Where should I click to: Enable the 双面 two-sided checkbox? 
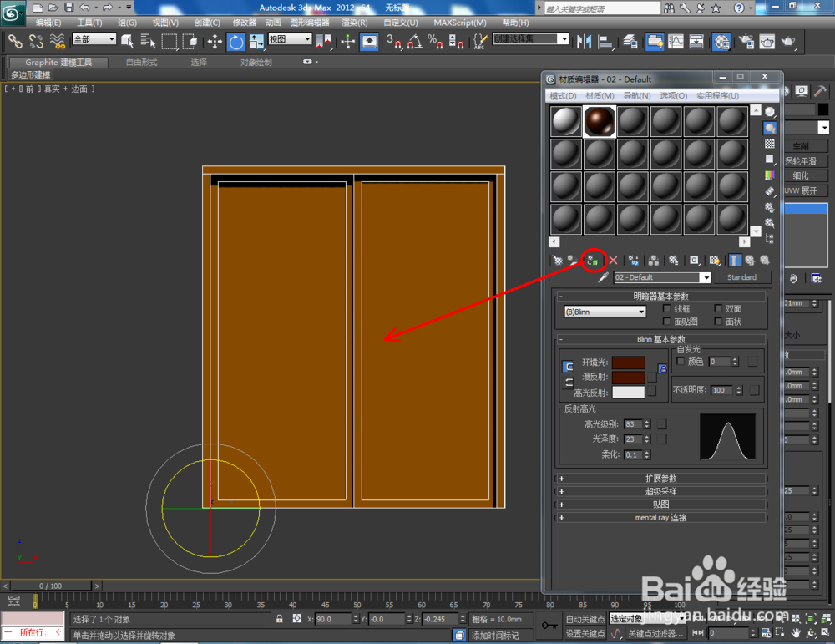pos(718,308)
